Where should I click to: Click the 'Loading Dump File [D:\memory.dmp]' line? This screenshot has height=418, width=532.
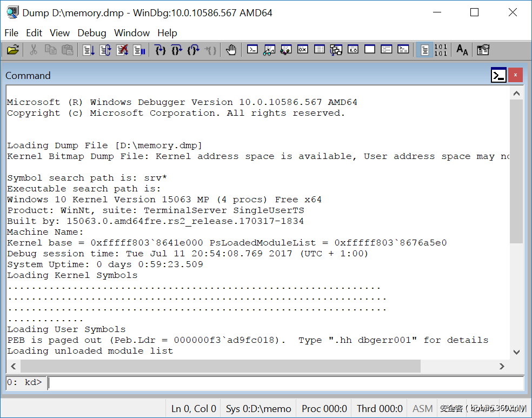click(104, 145)
